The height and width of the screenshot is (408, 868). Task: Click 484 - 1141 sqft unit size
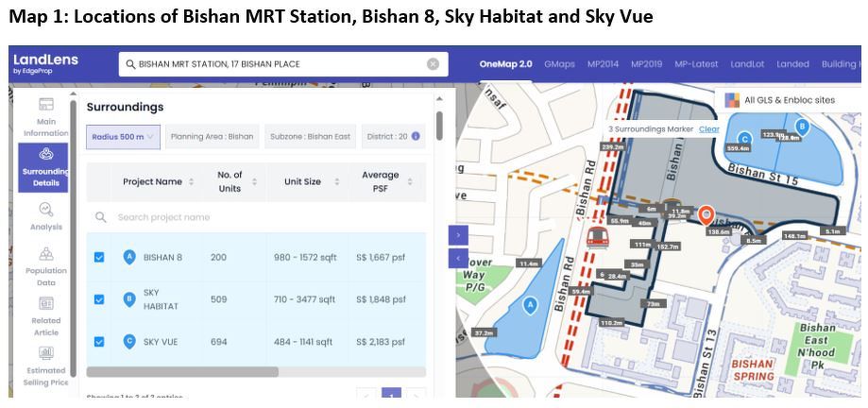click(x=303, y=342)
